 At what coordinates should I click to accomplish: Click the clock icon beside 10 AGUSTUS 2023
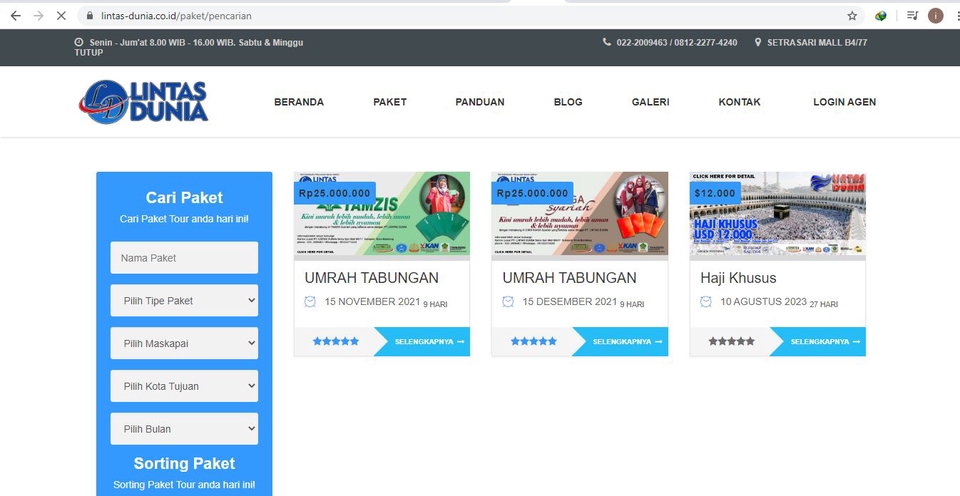706,301
